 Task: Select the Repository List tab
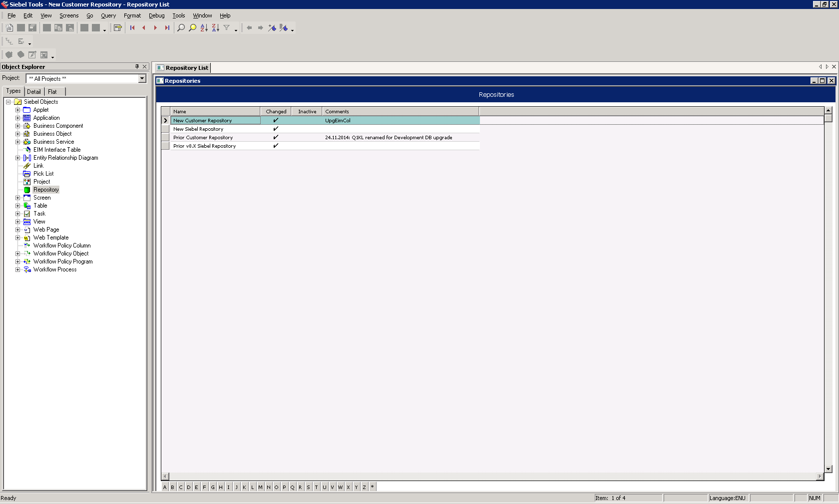(183, 68)
